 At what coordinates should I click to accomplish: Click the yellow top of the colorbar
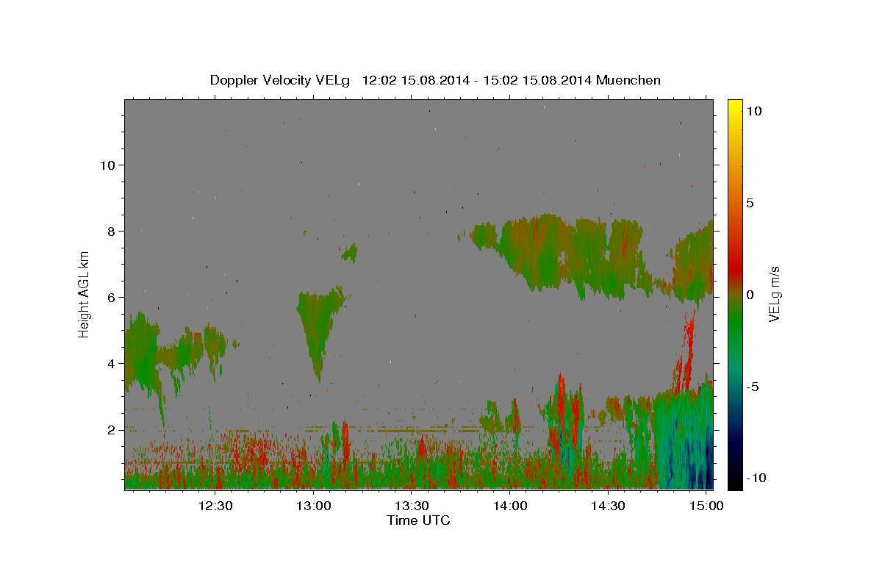[x=735, y=107]
